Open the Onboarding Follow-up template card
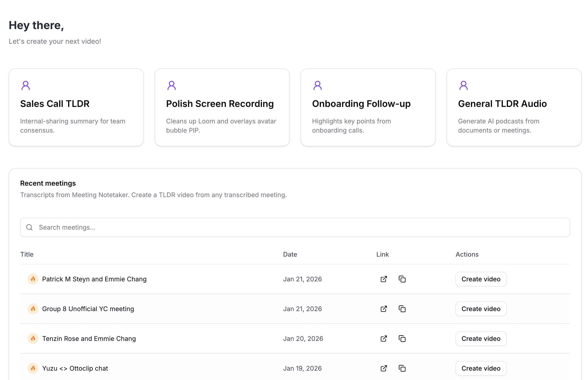 (x=368, y=107)
